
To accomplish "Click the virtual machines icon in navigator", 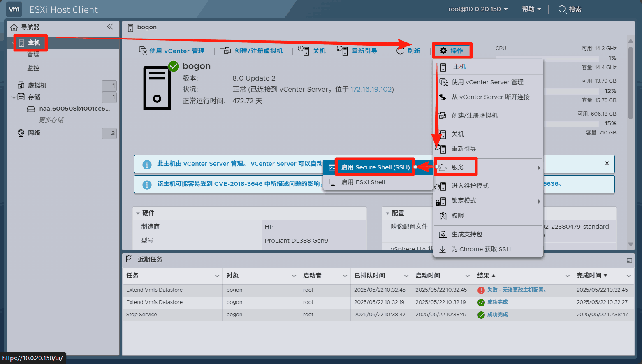I will click(x=21, y=85).
